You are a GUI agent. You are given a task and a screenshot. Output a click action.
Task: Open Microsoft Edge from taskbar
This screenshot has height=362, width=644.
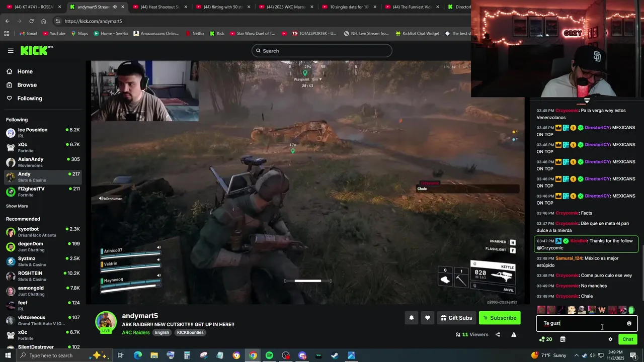(x=138, y=355)
